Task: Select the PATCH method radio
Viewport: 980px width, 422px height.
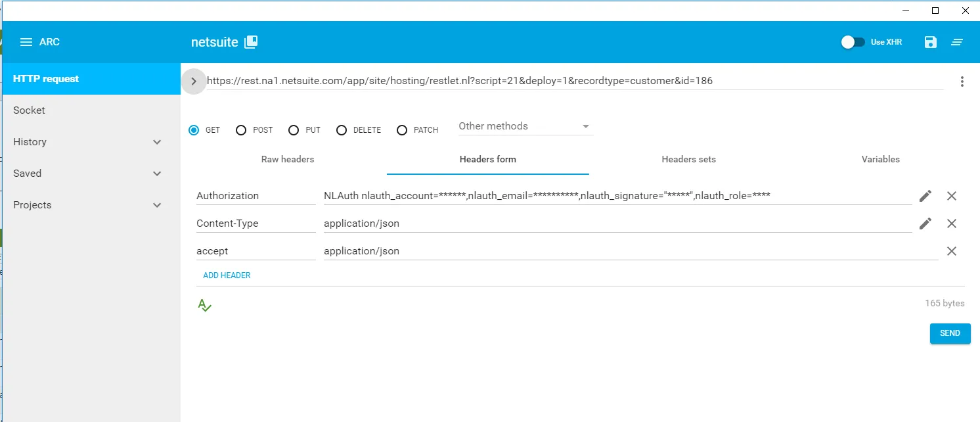Action: [x=402, y=130]
